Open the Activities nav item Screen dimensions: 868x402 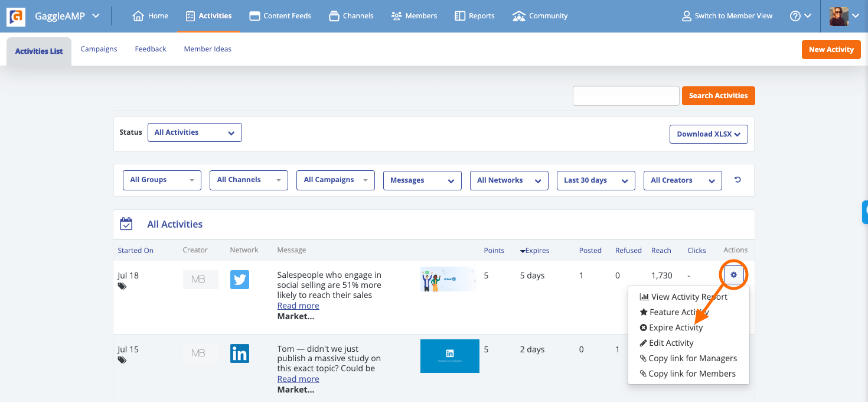coord(208,16)
